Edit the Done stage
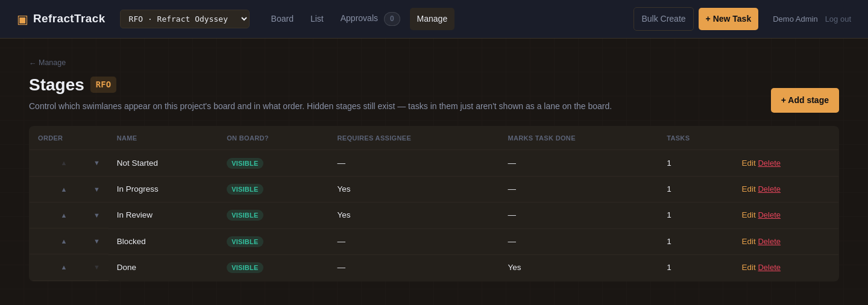Viewport: 868px width, 305px height. (x=749, y=267)
